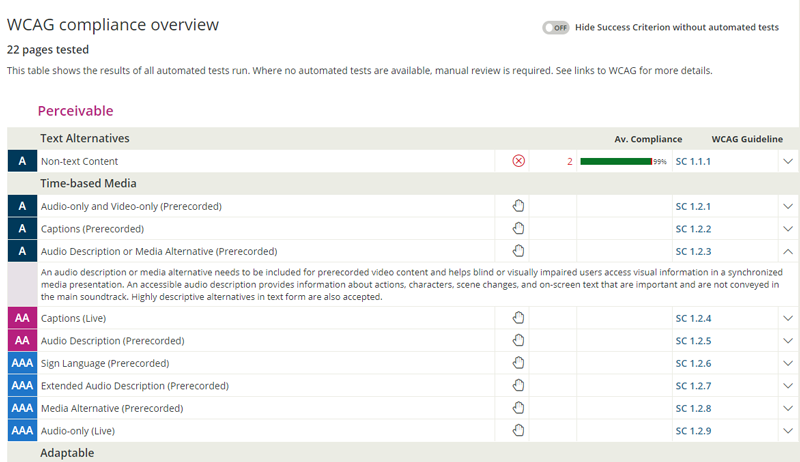Click manual review hand icon for Sign Language row
Image resolution: width=800 pixels, height=462 pixels.
tap(518, 363)
